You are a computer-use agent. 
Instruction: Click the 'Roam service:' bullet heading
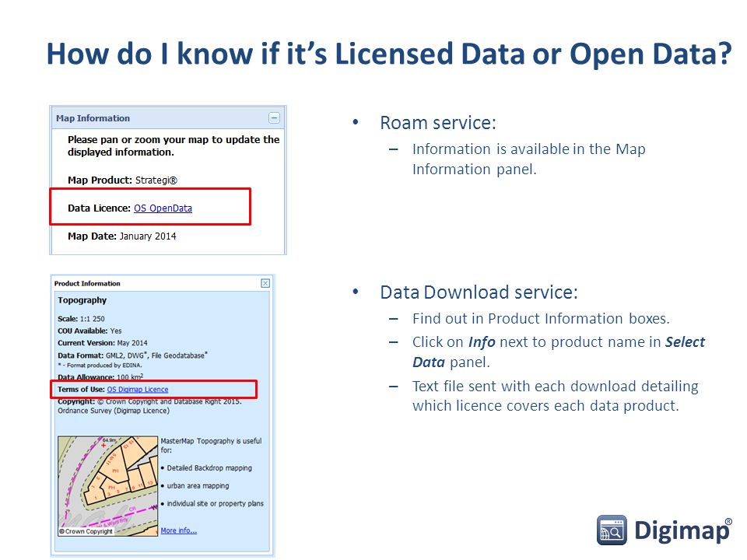pos(438,123)
